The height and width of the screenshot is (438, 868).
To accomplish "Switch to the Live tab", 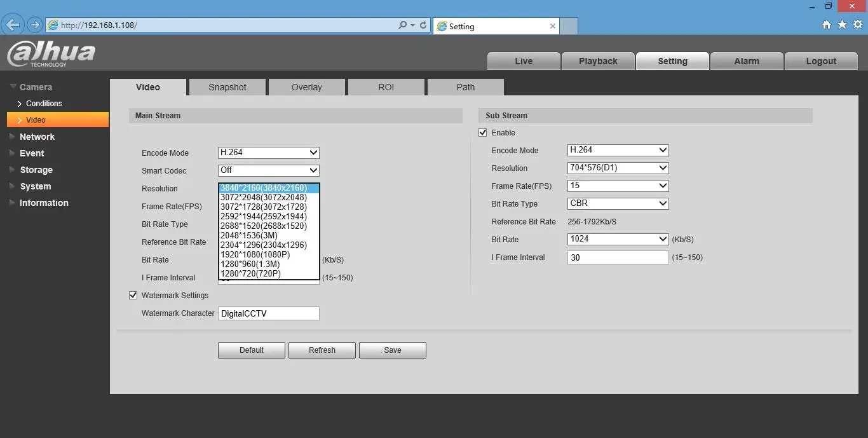I will (x=524, y=61).
